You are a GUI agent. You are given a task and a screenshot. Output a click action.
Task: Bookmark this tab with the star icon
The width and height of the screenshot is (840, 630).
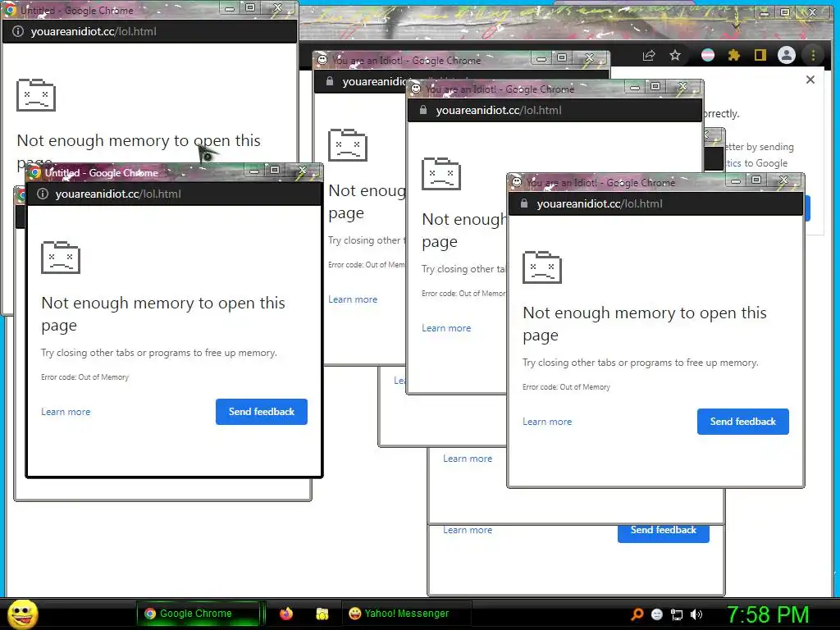675,55
